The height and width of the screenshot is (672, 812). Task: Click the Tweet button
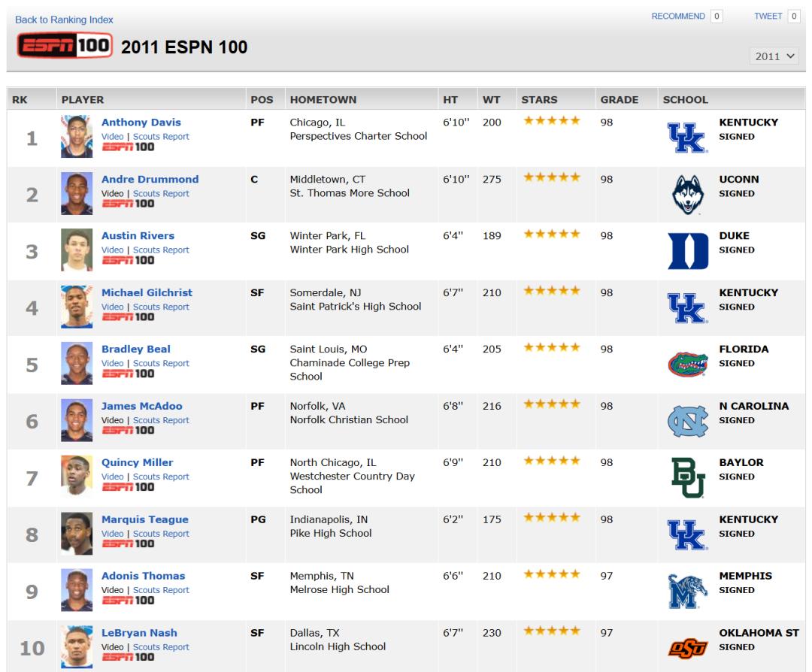pos(768,16)
